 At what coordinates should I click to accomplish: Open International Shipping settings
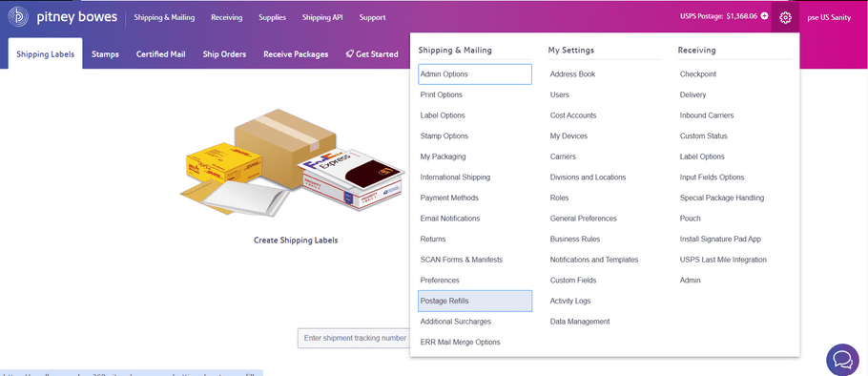pyautogui.click(x=455, y=178)
